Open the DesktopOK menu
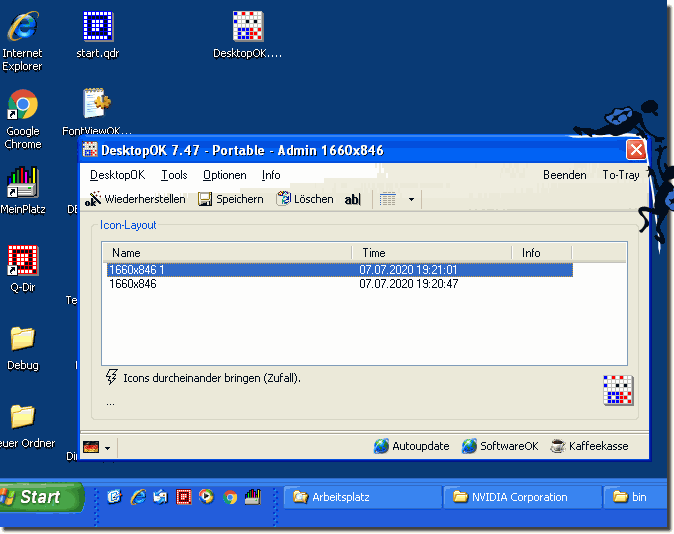The image size is (674, 534). pyautogui.click(x=117, y=175)
